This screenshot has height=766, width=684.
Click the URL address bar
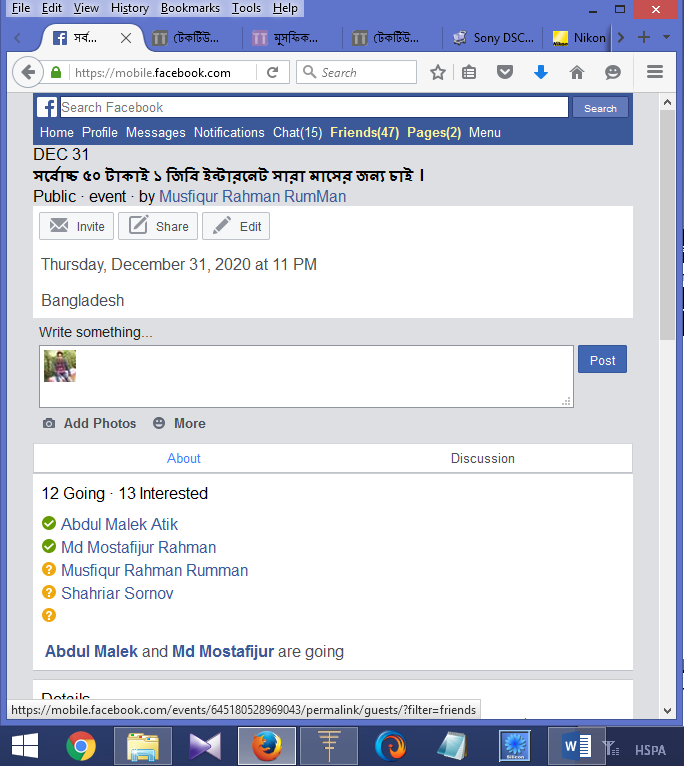(164, 73)
